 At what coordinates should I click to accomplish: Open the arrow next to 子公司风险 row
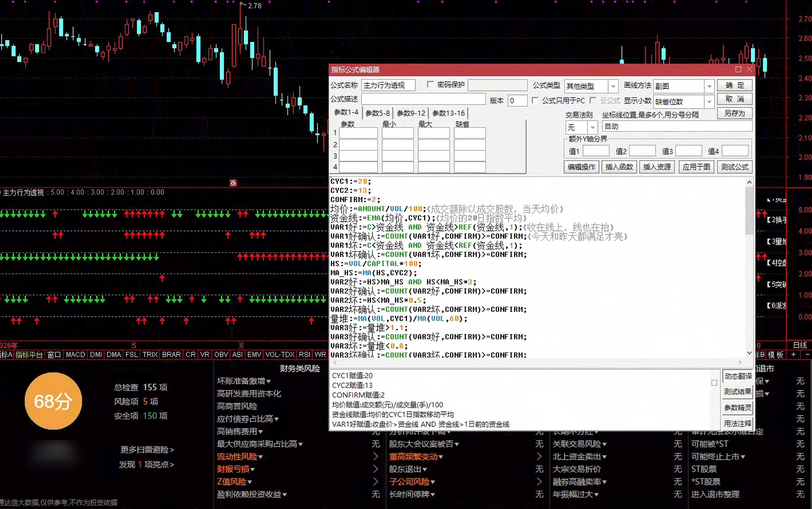click(539, 481)
